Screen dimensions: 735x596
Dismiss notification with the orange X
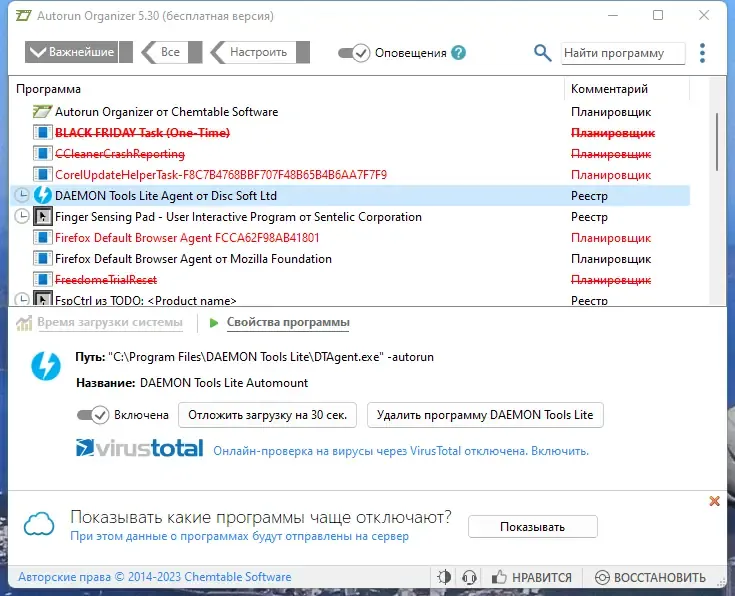714,501
